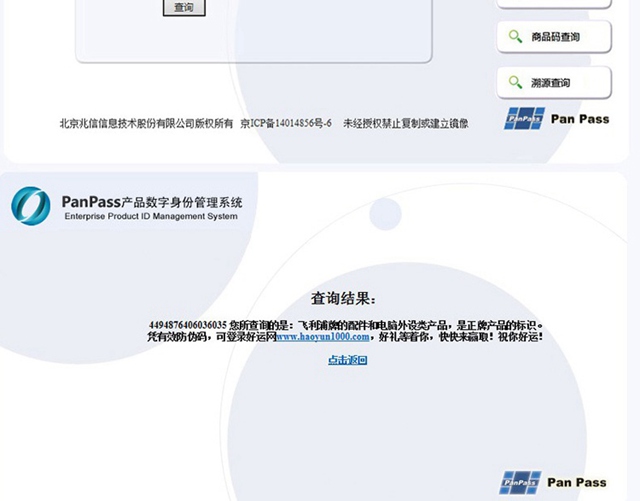640x501 pixels.
Task: Click the Pan Pass logo at bottom right
Action: click(x=553, y=482)
